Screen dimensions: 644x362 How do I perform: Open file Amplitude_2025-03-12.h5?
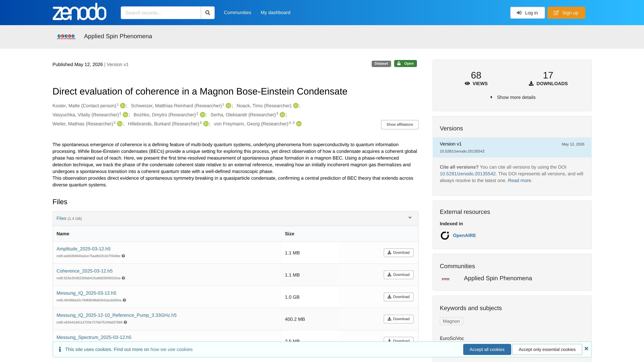click(84, 249)
